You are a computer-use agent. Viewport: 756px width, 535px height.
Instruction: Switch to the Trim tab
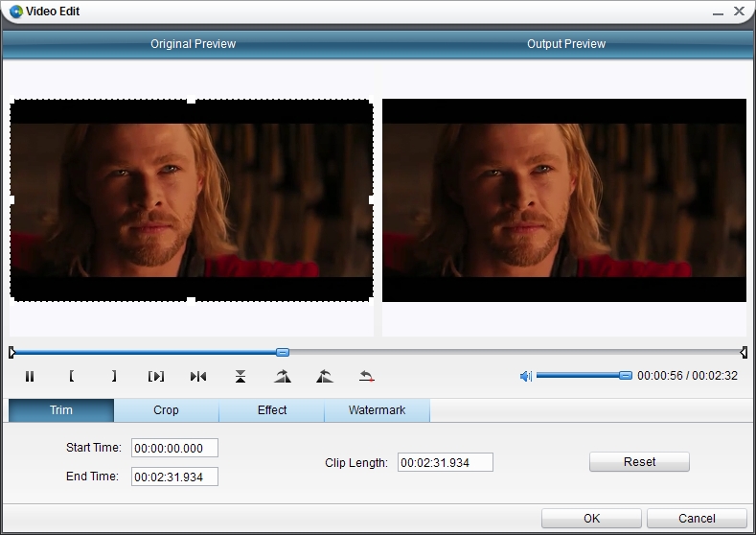(61, 410)
